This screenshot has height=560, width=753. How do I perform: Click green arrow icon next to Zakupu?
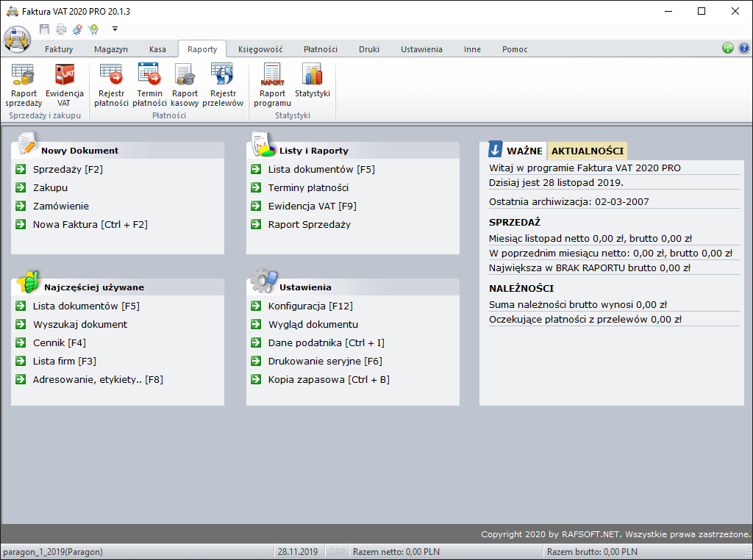pos(21,187)
